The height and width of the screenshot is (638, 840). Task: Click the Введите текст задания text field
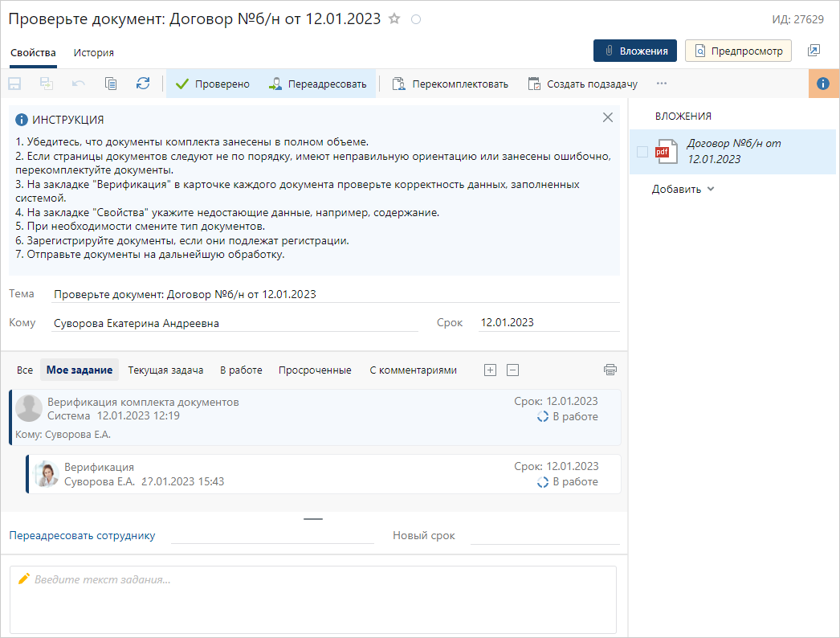313,599
